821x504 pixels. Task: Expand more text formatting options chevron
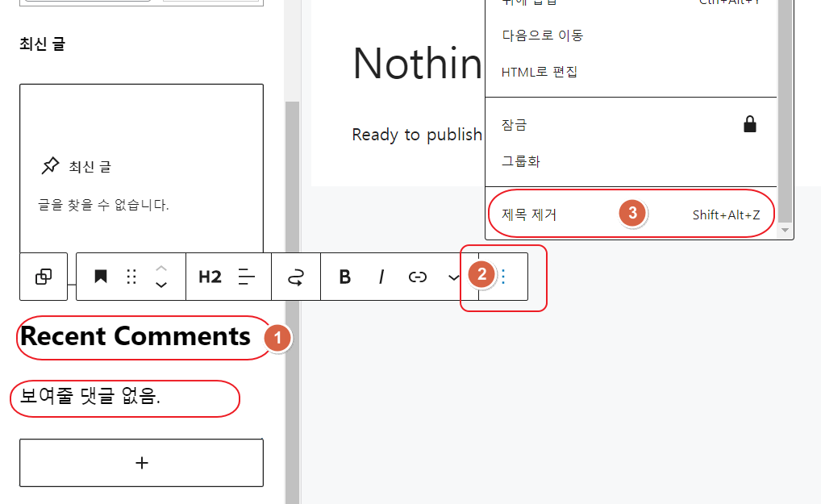point(452,277)
